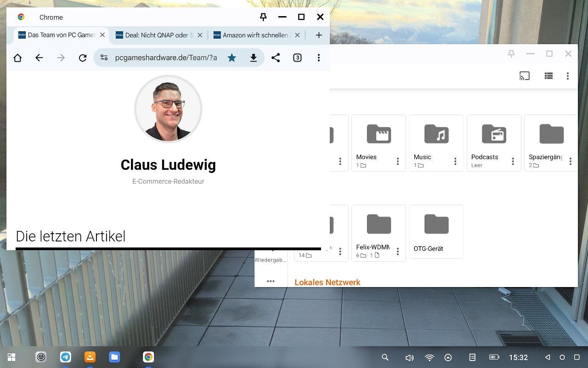Screen dimensions: 588x368
Task: Click the 'E-Commerce-Redakteur' subtitle
Action: click(168, 181)
